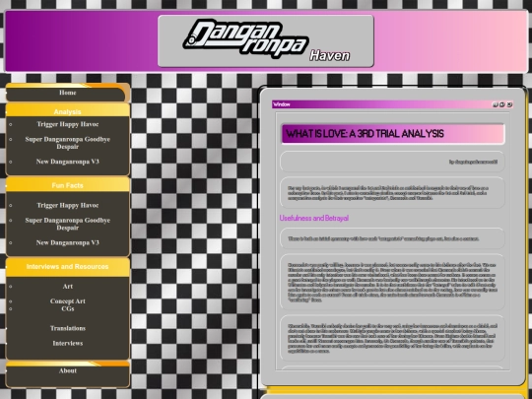Image resolution: width=532 pixels, height=399 pixels.
Task: Click the 'Usefulness and Betrayal' subheading
Action: (314, 218)
